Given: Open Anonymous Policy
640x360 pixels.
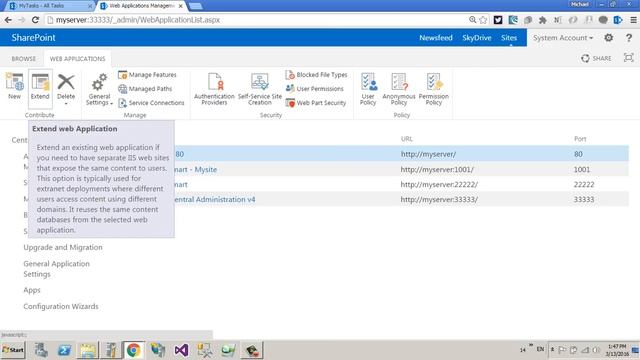Looking at the screenshot, I should [399, 89].
